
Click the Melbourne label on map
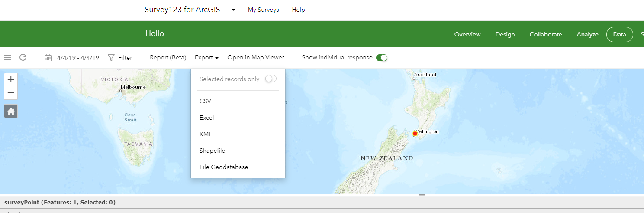(x=134, y=87)
